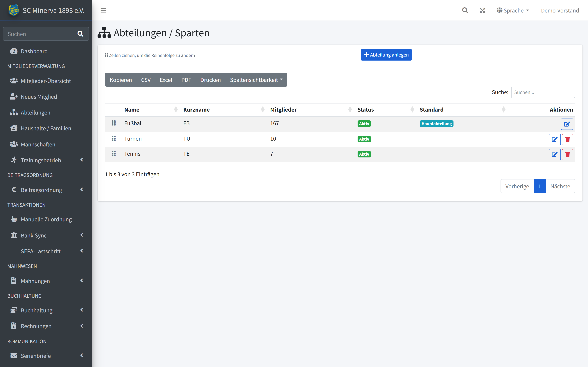Open the Spaltensichtbarkeit dropdown

[x=256, y=80]
